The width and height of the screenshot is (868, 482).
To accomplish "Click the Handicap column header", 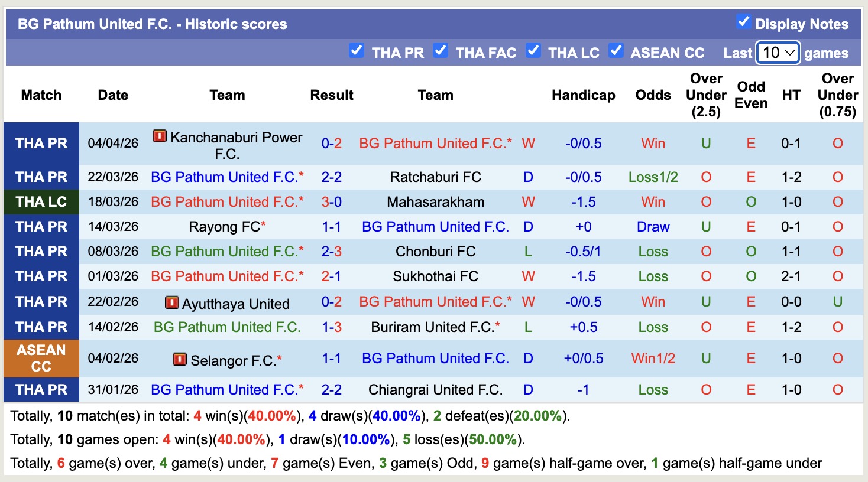I will point(583,95).
